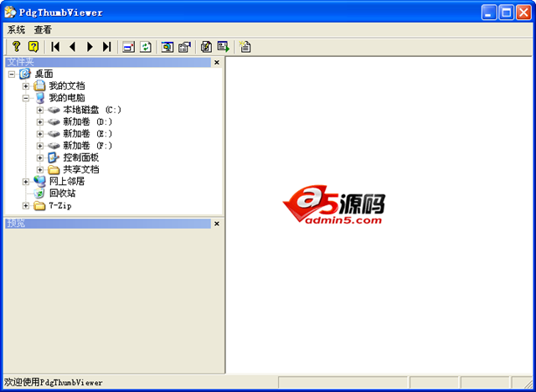The height and width of the screenshot is (392, 536).
Task: Close the 文件夹 panel
Action: click(x=217, y=62)
